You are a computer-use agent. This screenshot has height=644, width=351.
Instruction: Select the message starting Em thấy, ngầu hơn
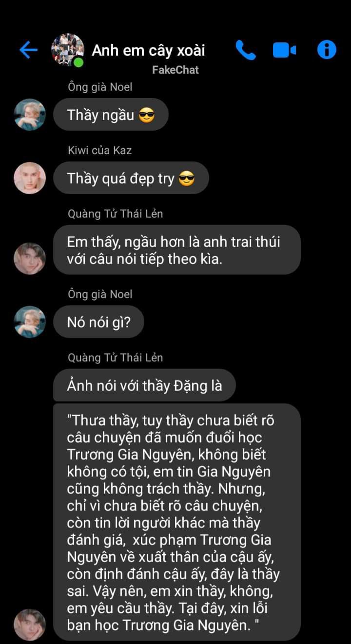(177, 250)
